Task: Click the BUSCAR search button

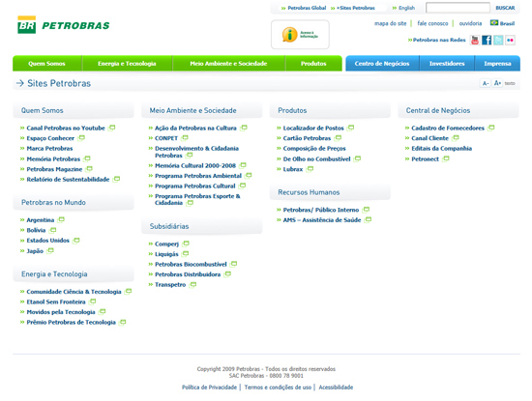Action: tap(505, 8)
